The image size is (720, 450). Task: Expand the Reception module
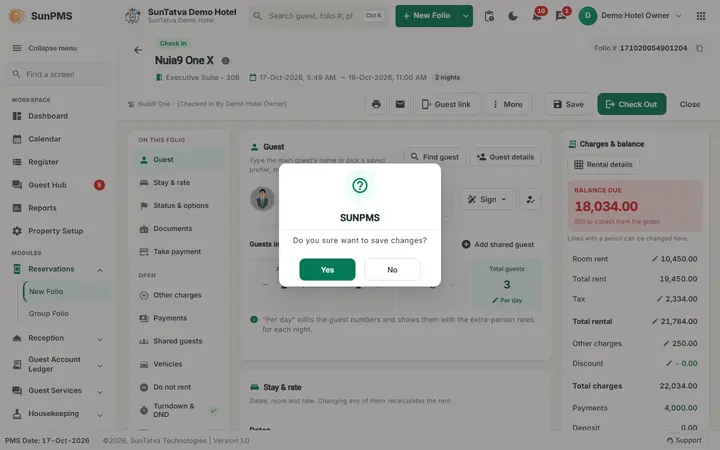coord(58,338)
